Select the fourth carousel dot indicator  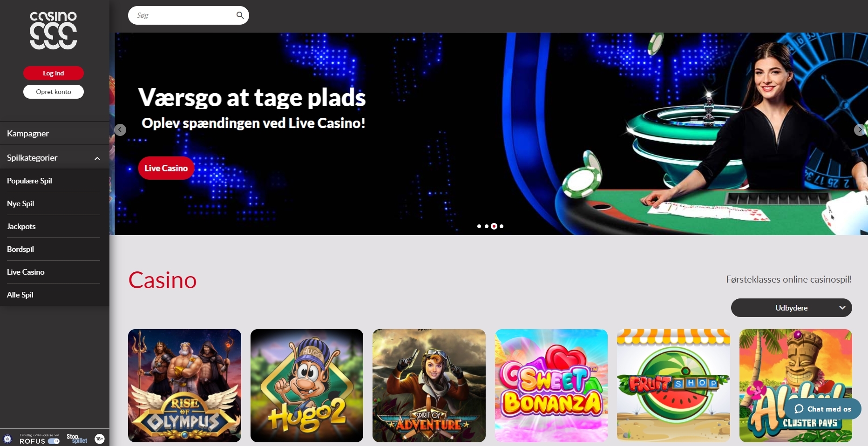coord(502,226)
